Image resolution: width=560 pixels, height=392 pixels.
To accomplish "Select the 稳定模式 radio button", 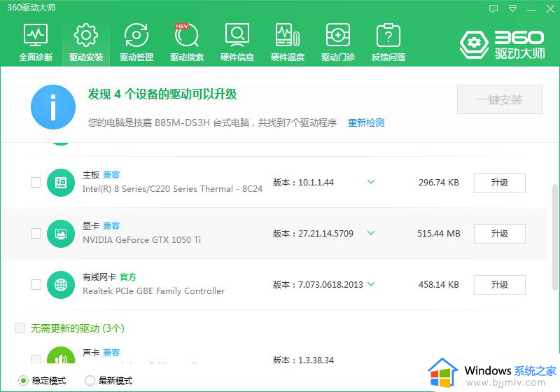I will (23, 381).
